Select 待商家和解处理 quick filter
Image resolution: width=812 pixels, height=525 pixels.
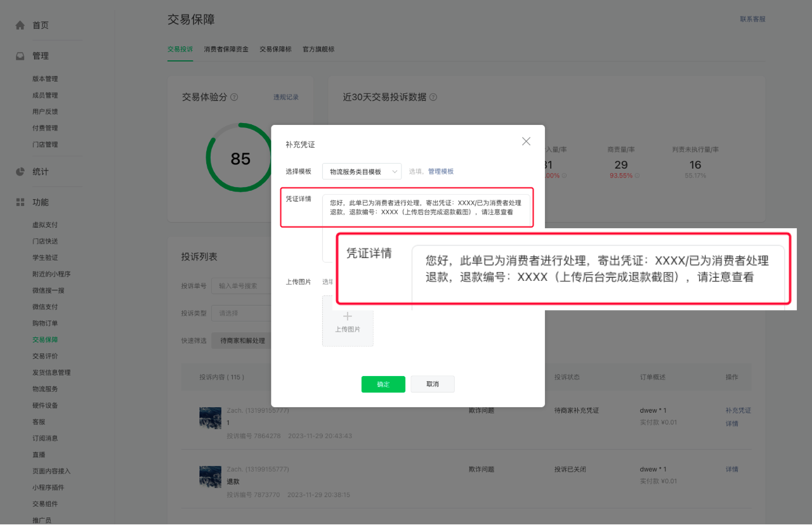click(x=242, y=340)
